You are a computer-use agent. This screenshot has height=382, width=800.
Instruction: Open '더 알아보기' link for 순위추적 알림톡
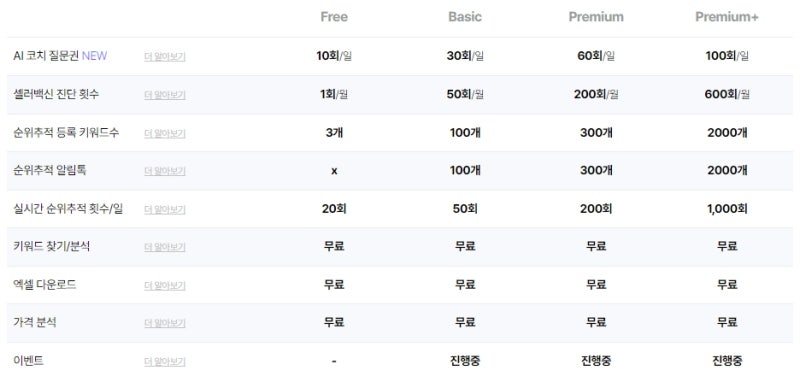165,171
